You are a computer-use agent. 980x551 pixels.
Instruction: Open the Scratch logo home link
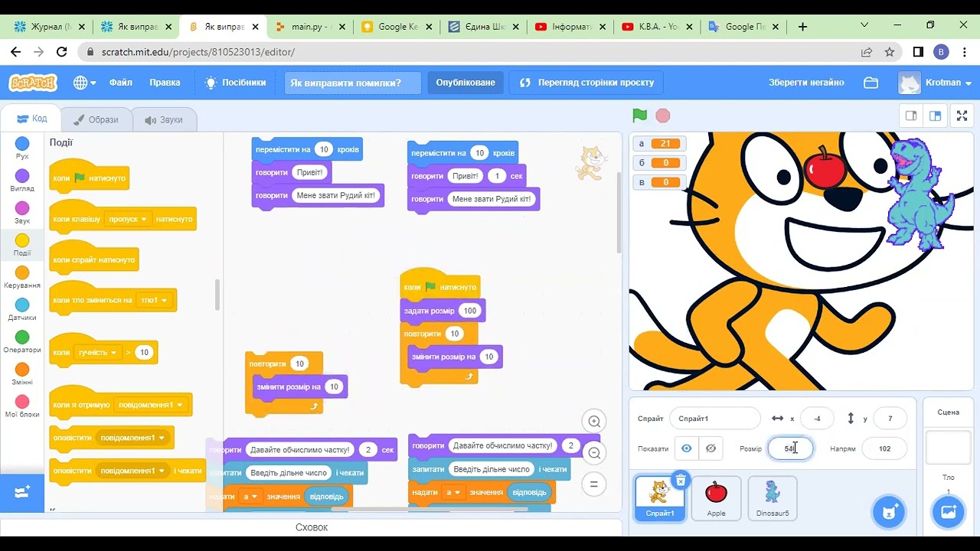(32, 82)
